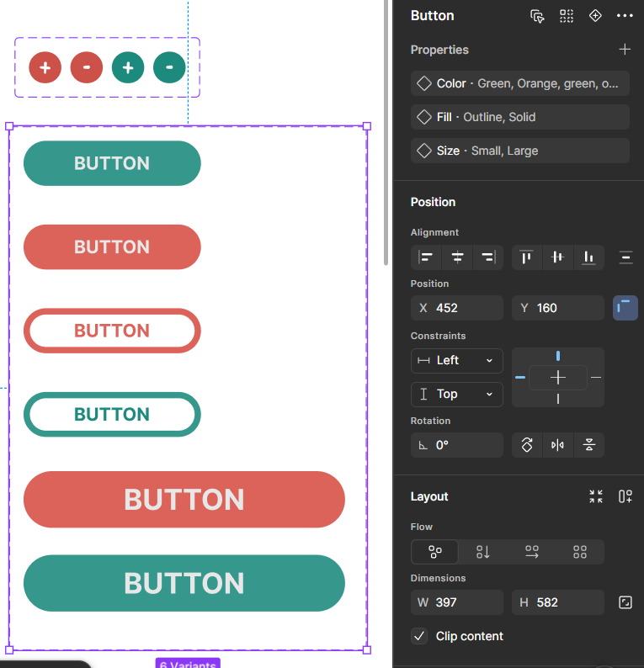Click the bottom-right corner handle of the selection
This screenshot has height=668, width=644.
pos(366,650)
